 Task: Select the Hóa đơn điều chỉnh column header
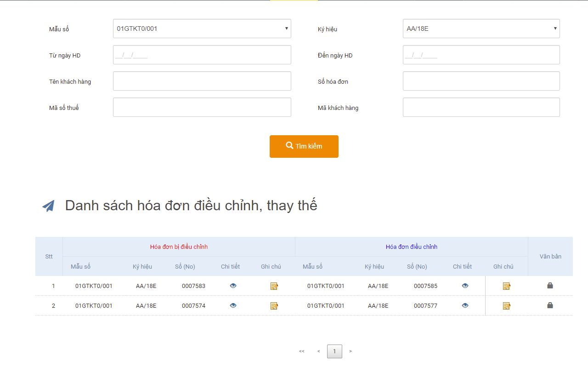coord(411,247)
